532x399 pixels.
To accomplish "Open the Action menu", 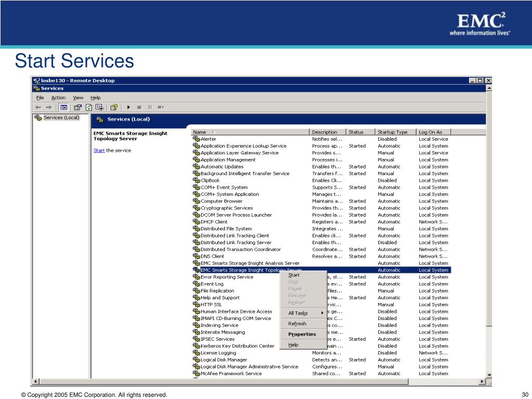I will [58, 98].
